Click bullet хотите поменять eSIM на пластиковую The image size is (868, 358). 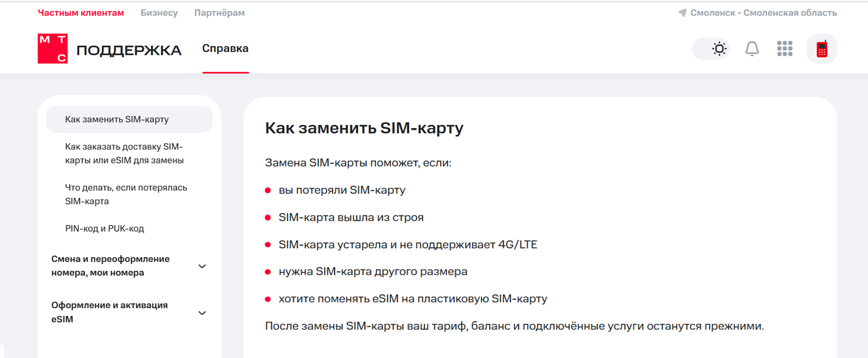pyautogui.click(x=413, y=299)
